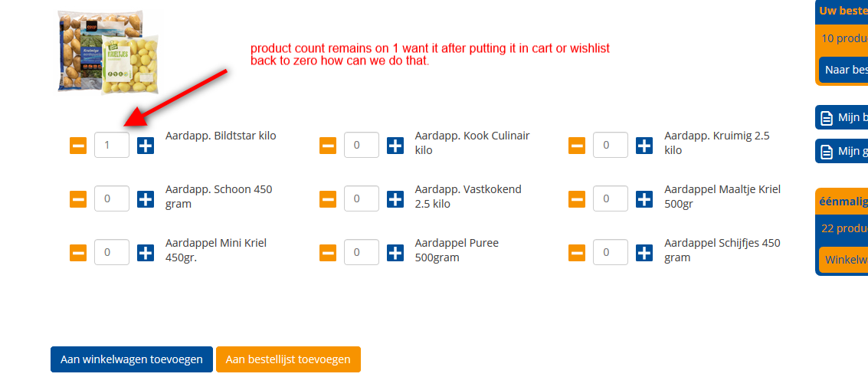Select quantity field for Aardapp. Kruimig 2.5 kilo
This screenshot has width=868, height=377.
pyautogui.click(x=611, y=145)
